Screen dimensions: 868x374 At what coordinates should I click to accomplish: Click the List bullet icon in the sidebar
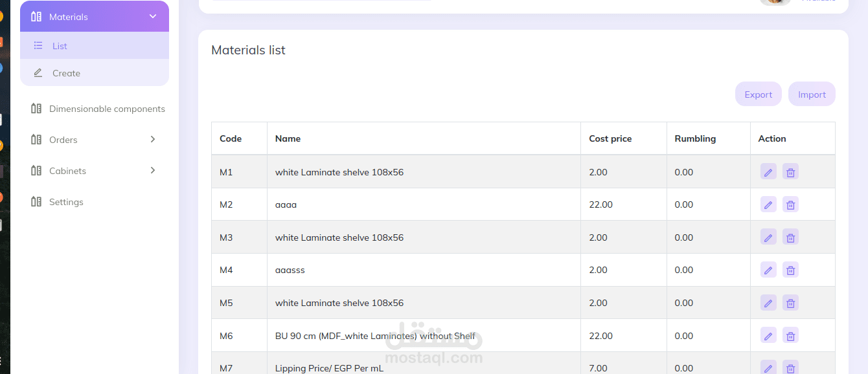pyautogui.click(x=38, y=46)
